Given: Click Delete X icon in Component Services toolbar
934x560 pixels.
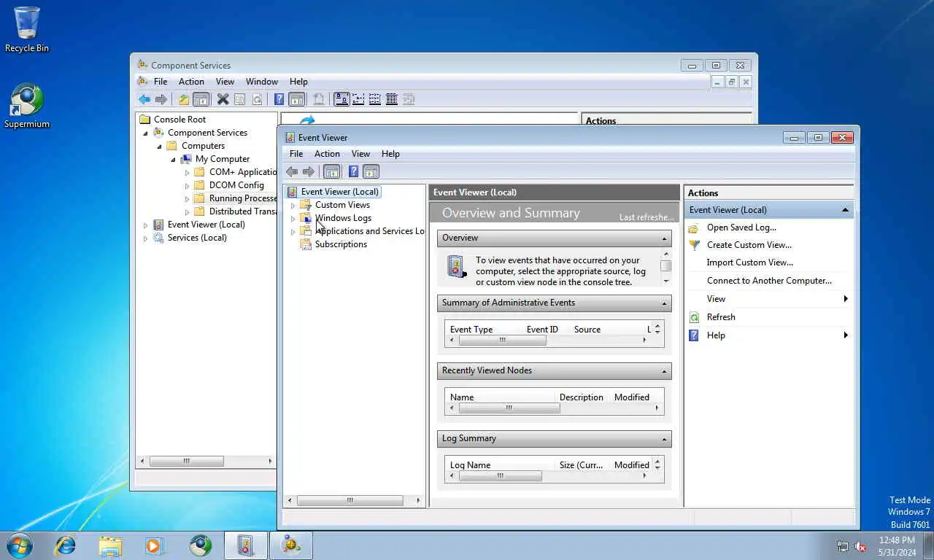Looking at the screenshot, I should coord(223,99).
